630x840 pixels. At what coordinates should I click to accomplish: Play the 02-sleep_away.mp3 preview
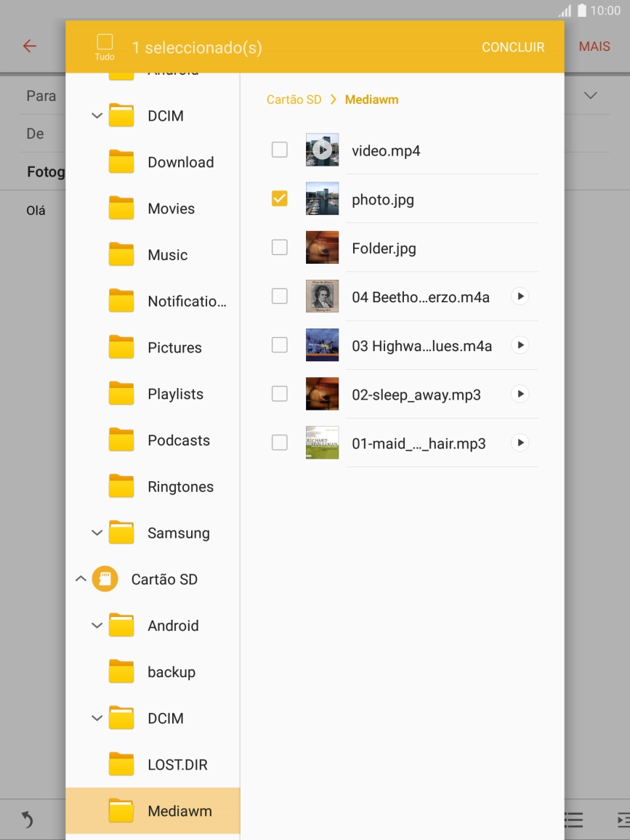pyautogui.click(x=520, y=394)
